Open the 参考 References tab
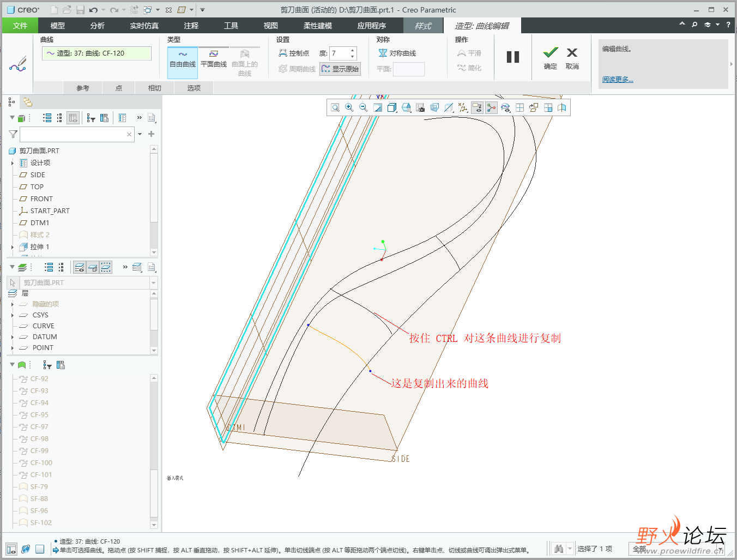The height and width of the screenshot is (560, 737). pos(83,88)
